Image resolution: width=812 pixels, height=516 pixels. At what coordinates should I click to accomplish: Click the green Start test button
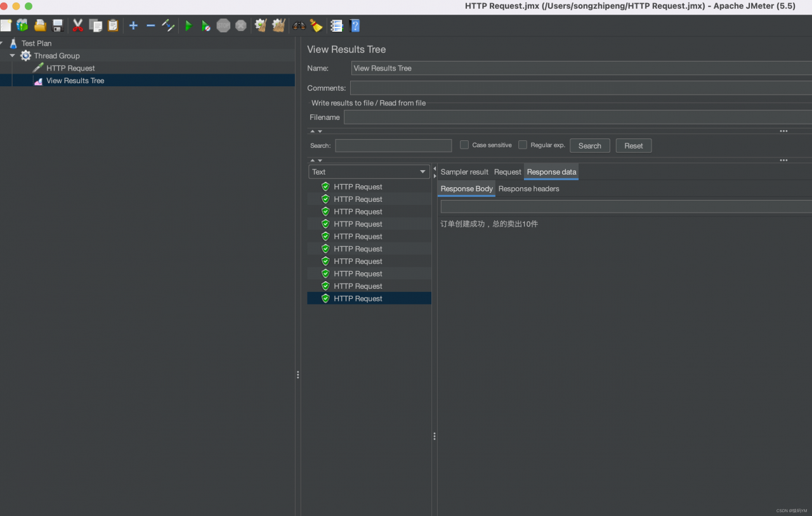[x=188, y=26]
